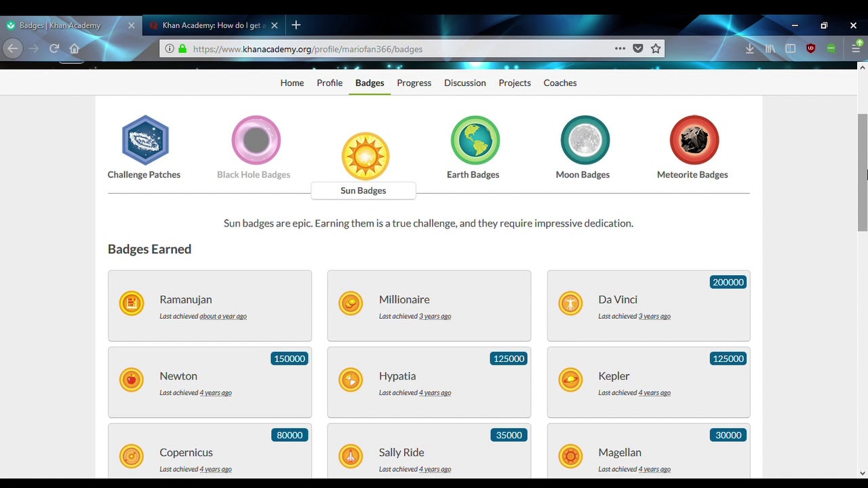
Task: Open the downloads arrow icon
Action: click(x=749, y=48)
